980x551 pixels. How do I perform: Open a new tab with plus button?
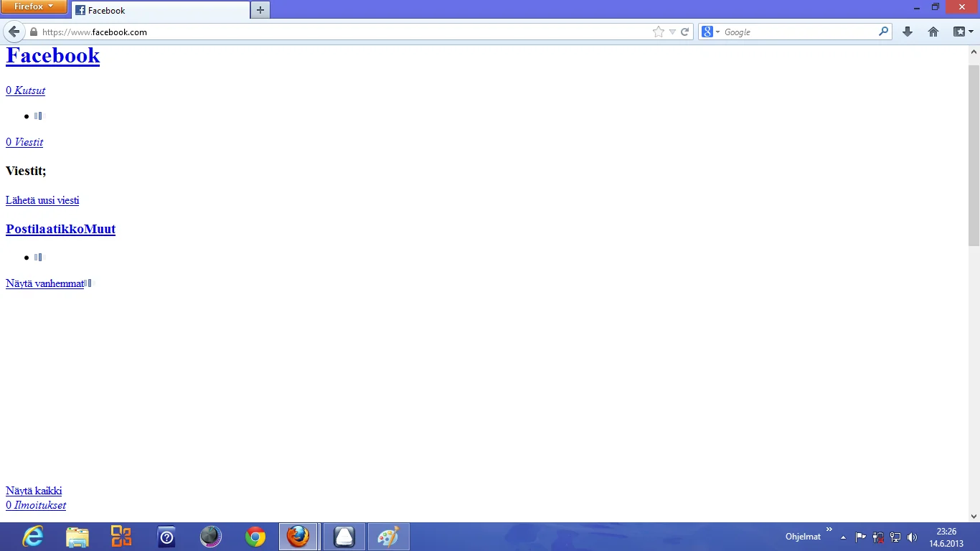[x=260, y=10]
